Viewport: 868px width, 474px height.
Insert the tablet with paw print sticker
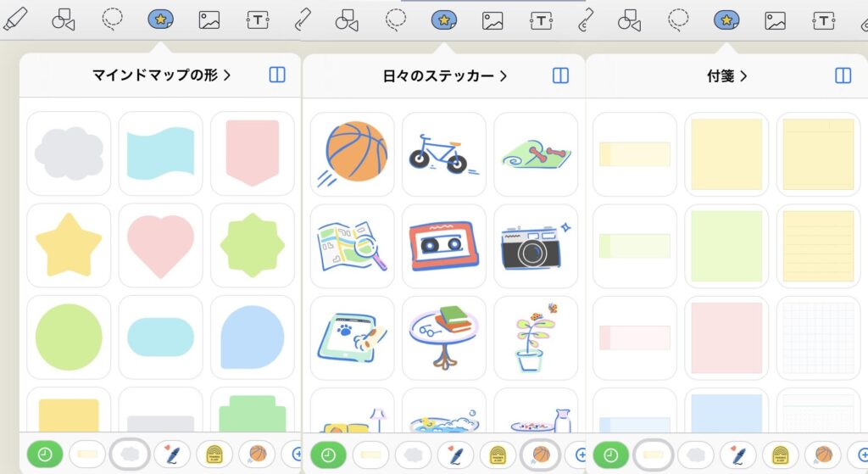[352, 338]
